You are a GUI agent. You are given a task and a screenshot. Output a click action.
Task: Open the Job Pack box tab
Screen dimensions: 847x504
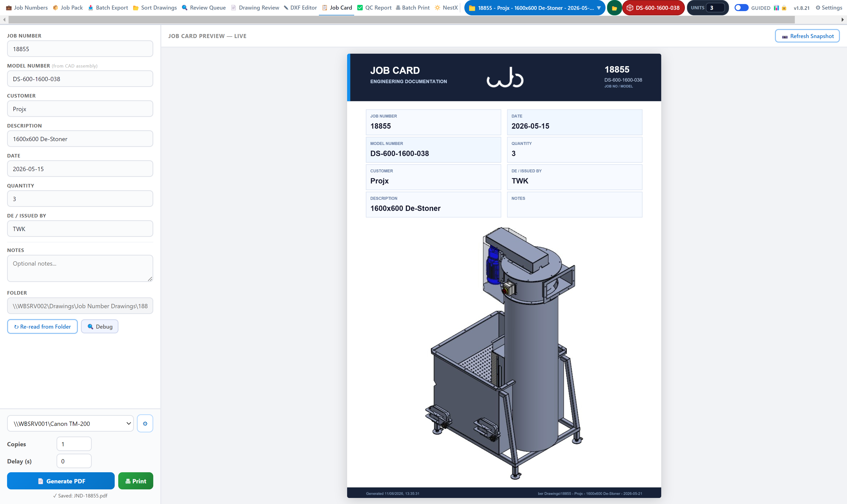pyautogui.click(x=68, y=8)
